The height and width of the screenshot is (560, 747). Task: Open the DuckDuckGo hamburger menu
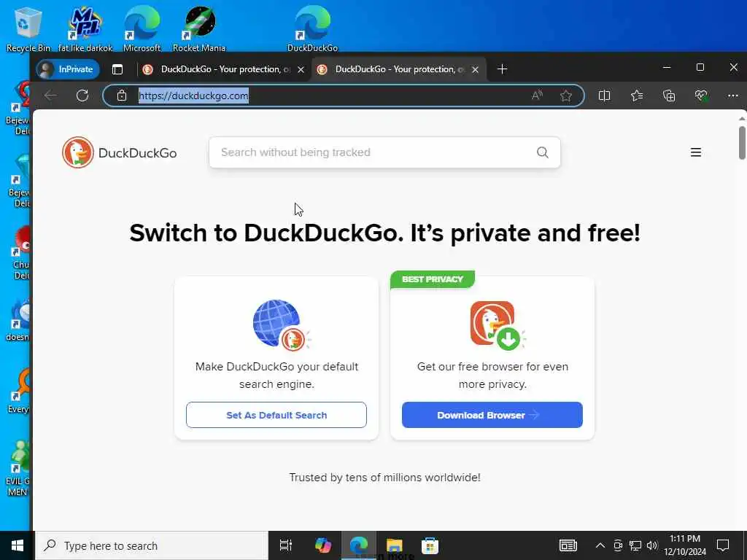click(695, 152)
